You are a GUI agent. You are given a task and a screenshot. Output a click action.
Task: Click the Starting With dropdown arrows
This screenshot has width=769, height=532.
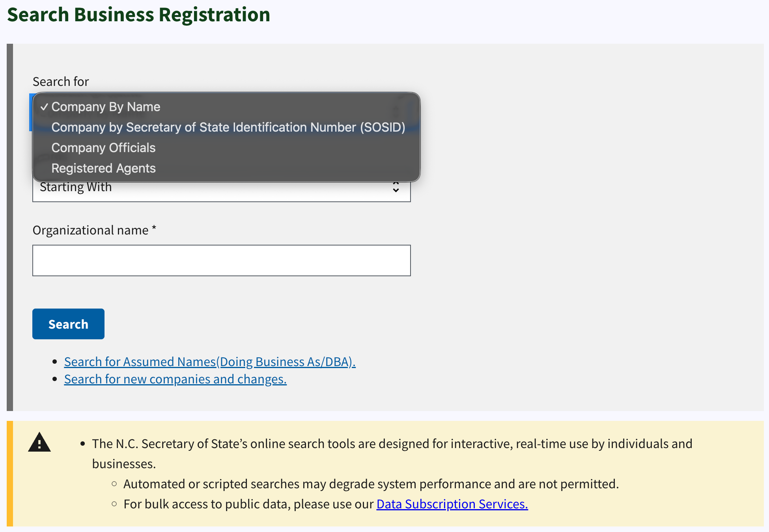(x=396, y=187)
